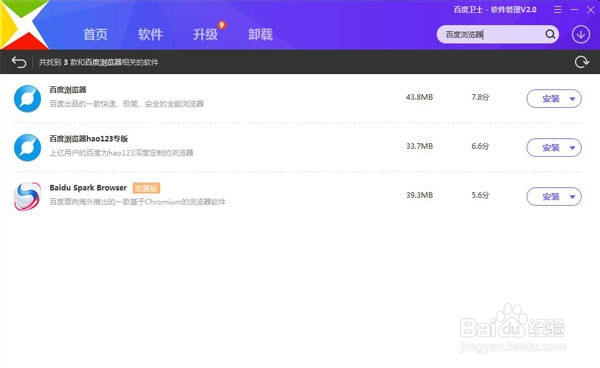Image resolution: width=600 pixels, height=368 pixels.
Task: Click the Baidu Spark Browser app icon
Action: pos(28,196)
